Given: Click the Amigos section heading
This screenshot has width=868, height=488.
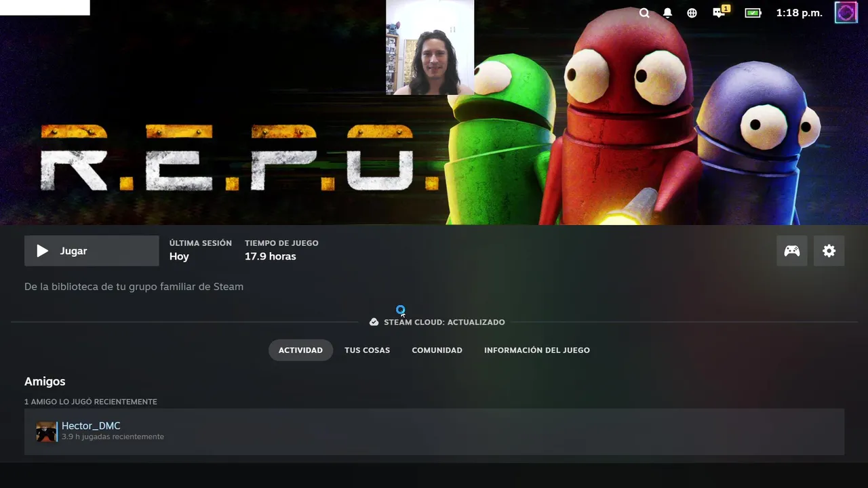Looking at the screenshot, I should 45,382.
